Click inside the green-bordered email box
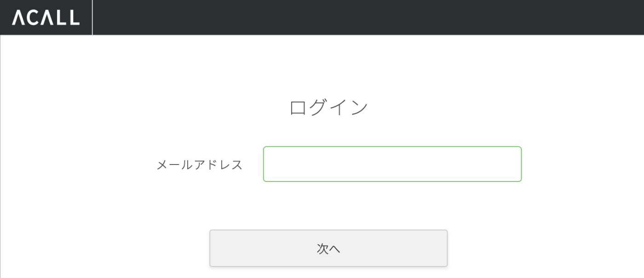 (x=392, y=164)
